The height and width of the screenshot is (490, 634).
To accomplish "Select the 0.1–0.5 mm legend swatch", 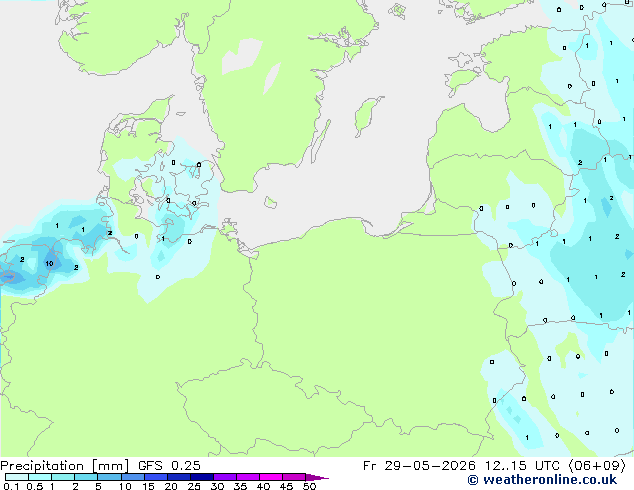I will click(x=17, y=477).
